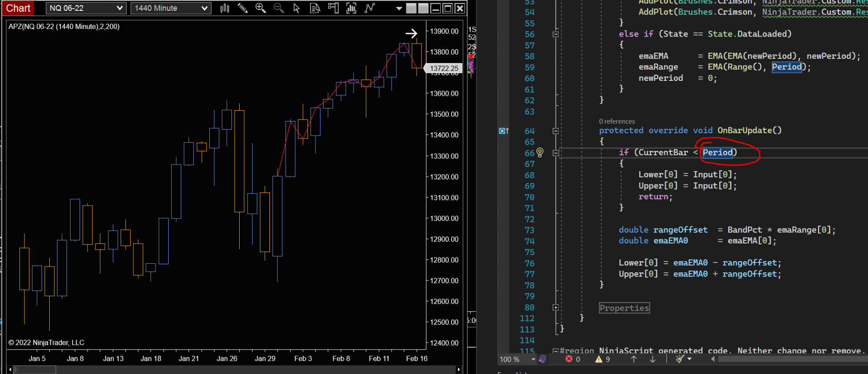
Task: Click the first gray chart window button
Action: [411, 8]
